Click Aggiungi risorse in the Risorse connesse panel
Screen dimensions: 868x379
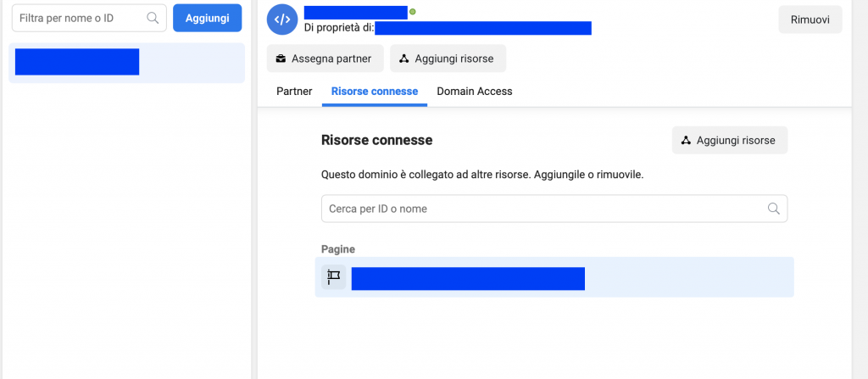tap(730, 141)
